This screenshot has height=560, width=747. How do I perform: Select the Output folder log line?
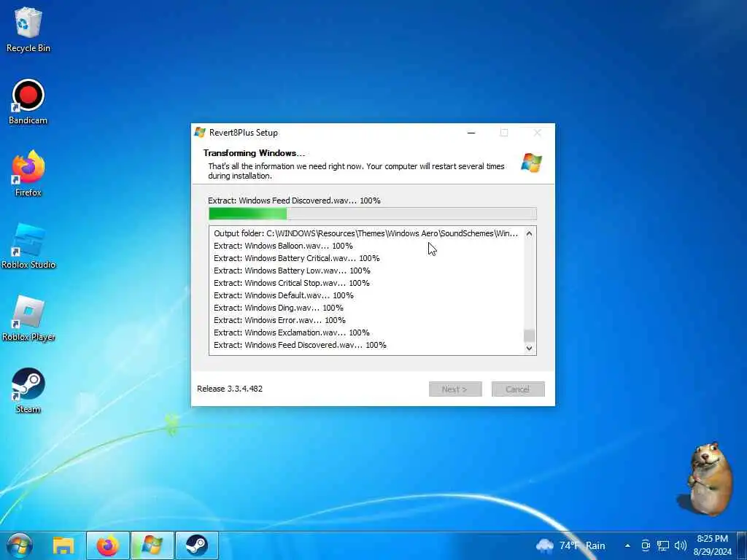365,233
